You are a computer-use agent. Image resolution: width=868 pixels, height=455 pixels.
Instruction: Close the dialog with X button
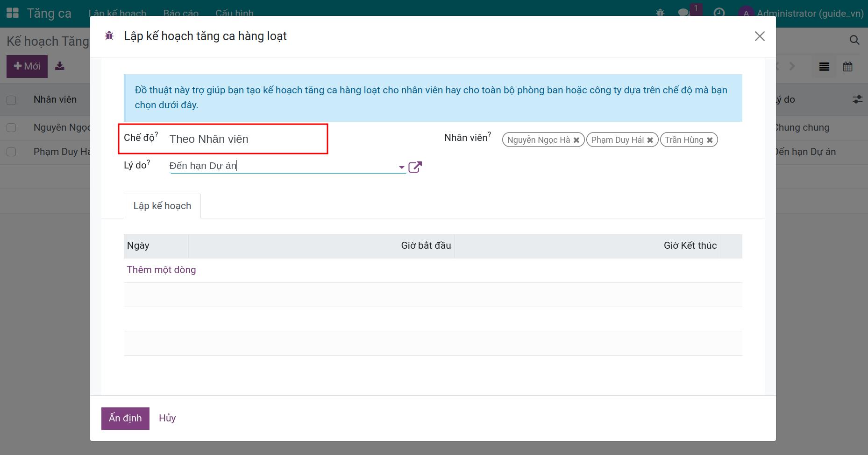[760, 36]
